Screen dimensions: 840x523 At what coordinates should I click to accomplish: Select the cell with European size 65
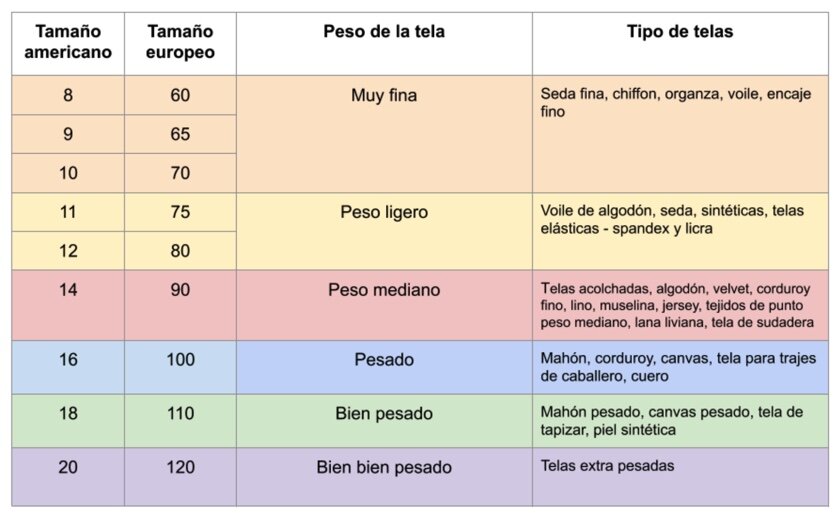(180, 134)
